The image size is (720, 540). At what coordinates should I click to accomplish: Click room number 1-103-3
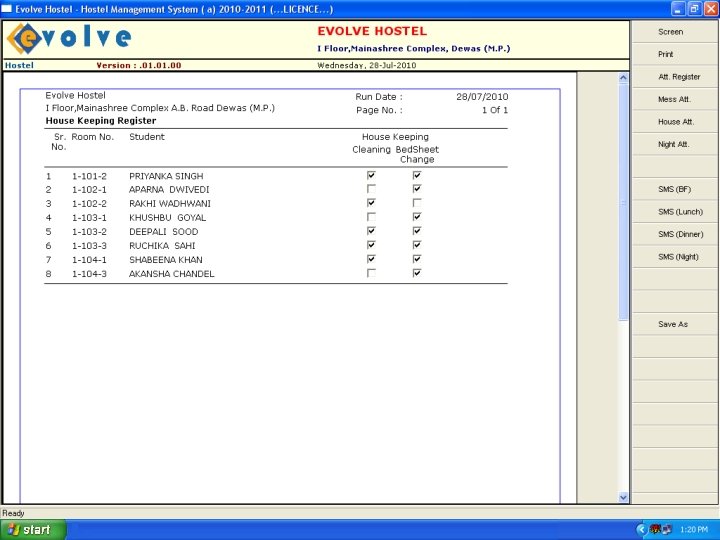pos(89,246)
